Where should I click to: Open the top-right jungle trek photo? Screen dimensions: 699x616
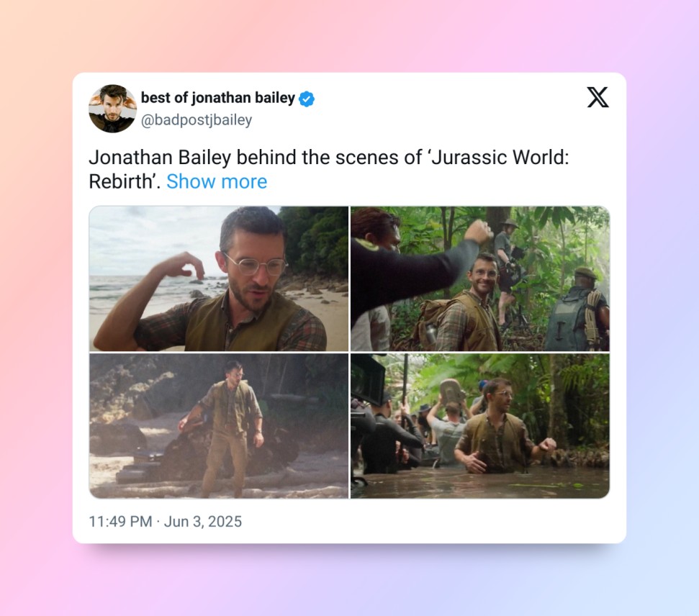(479, 278)
